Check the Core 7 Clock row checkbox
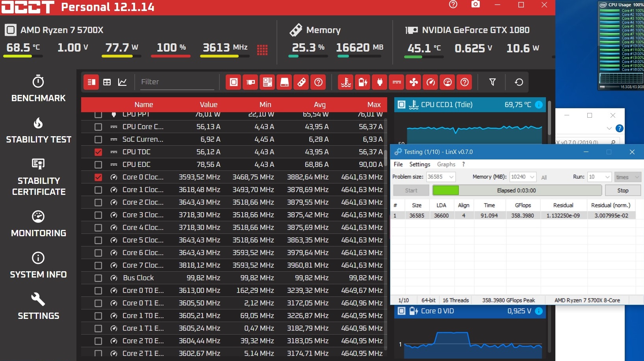The height and width of the screenshot is (361, 644). point(98,265)
